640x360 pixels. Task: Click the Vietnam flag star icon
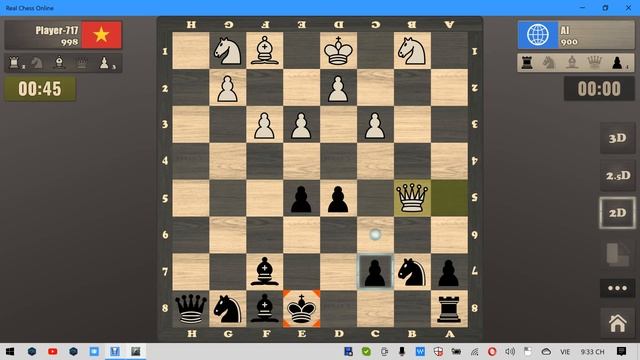[x=101, y=35]
